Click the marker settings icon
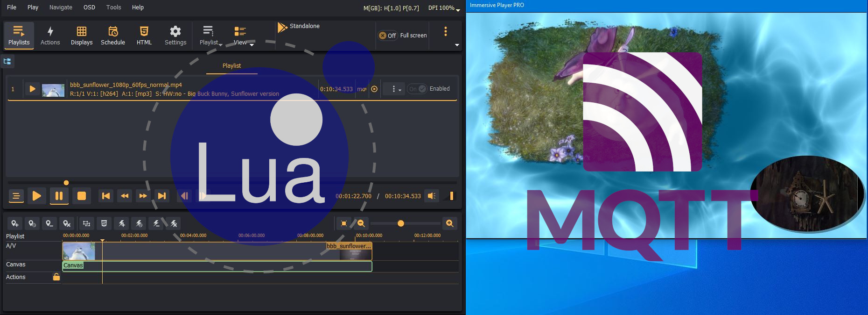Image resolution: width=868 pixels, height=315 pixels. (32, 223)
